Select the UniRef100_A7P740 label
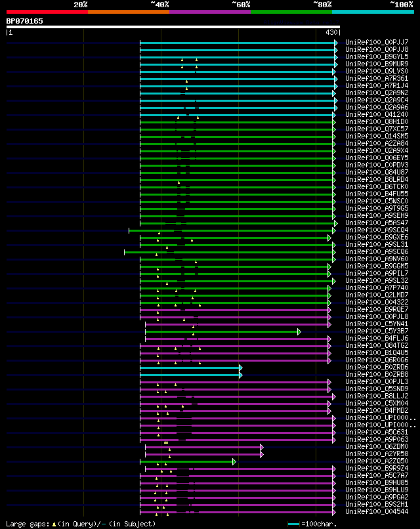 pyautogui.click(x=377, y=287)
